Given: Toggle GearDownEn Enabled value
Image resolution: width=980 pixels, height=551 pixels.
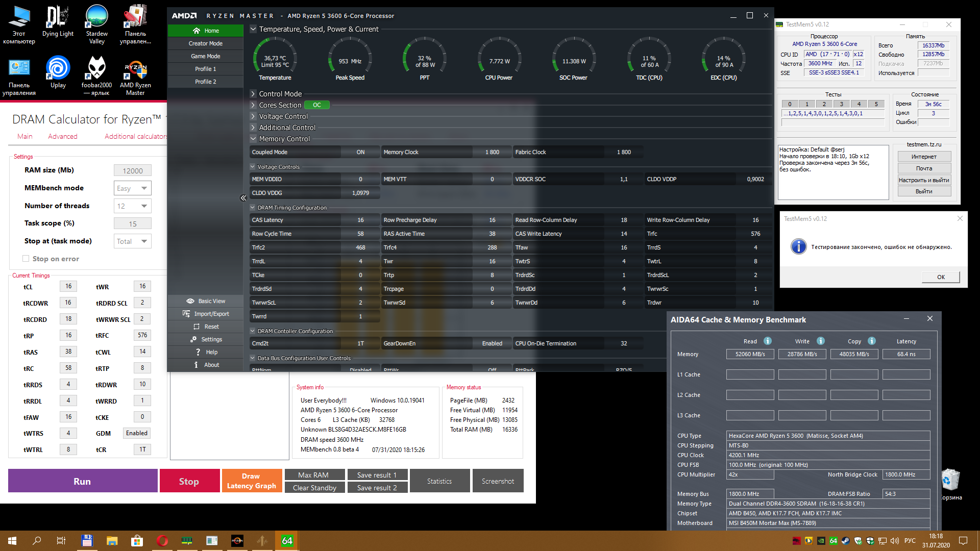Looking at the screenshot, I should pos(492,343).
